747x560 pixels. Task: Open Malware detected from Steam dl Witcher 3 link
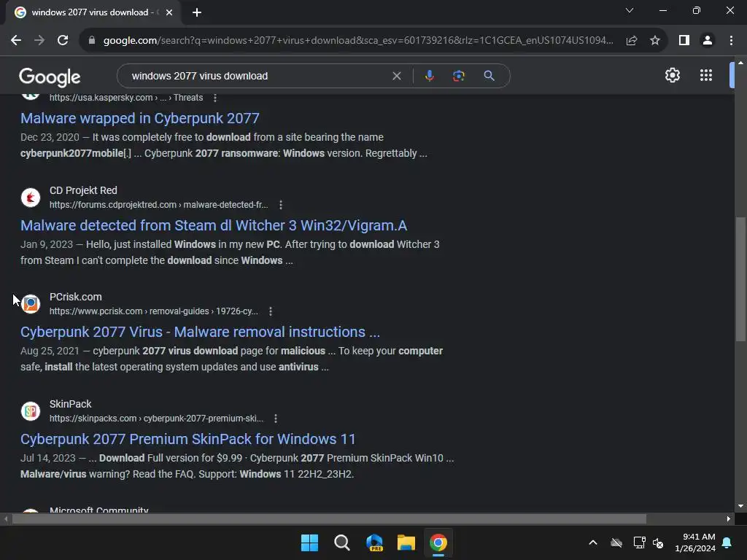pyautogui.click(x=214, y=225)
